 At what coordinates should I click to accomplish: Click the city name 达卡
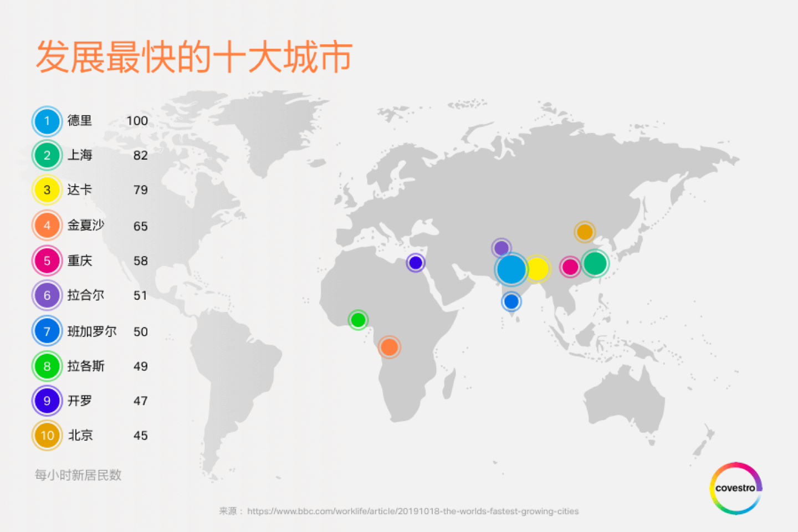coord(80,190)
